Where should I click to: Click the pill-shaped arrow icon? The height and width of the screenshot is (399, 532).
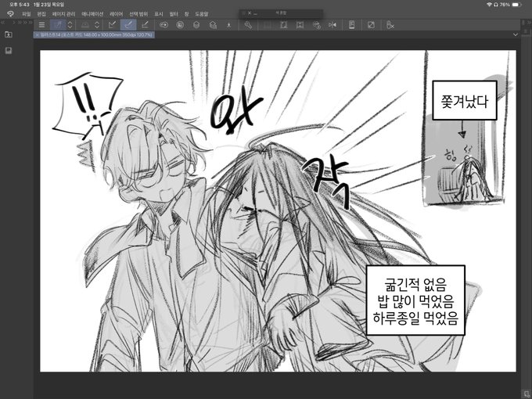[x=164, y=25]
